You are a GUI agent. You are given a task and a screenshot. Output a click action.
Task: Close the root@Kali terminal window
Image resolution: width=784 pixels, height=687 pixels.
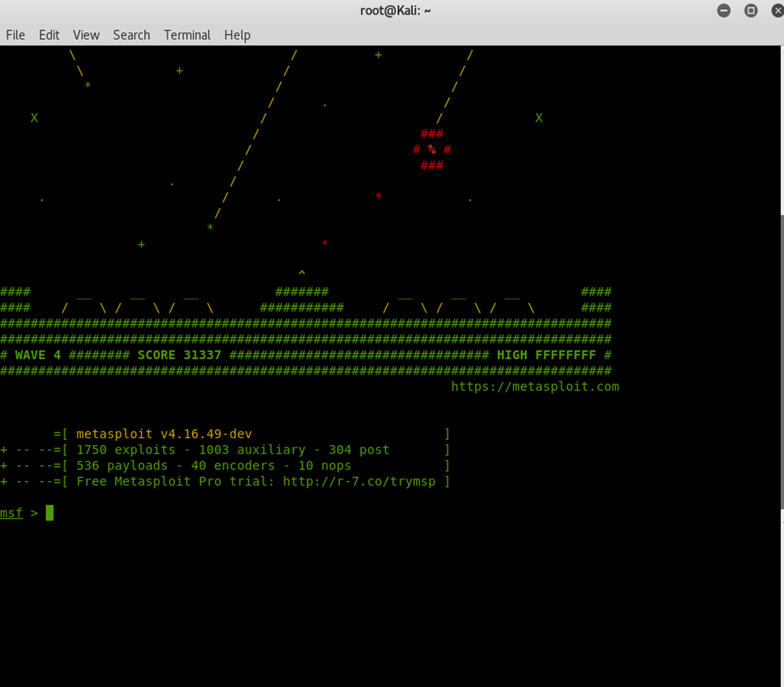point(777,11)
